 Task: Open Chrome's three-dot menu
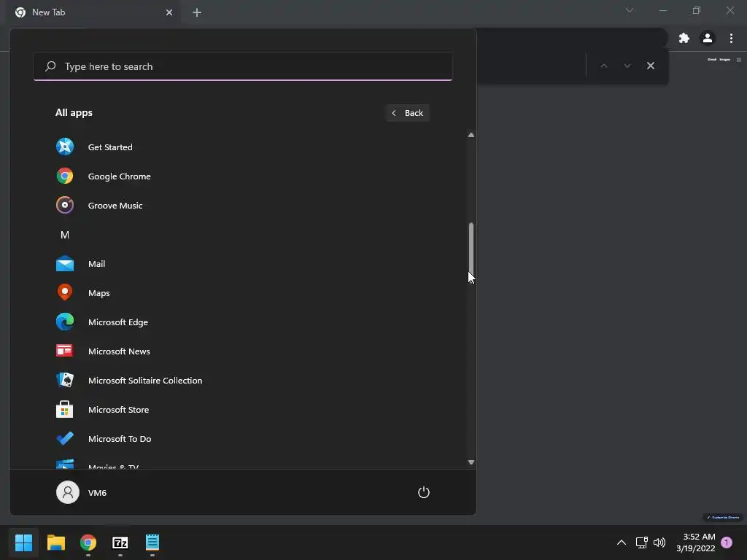731,38
